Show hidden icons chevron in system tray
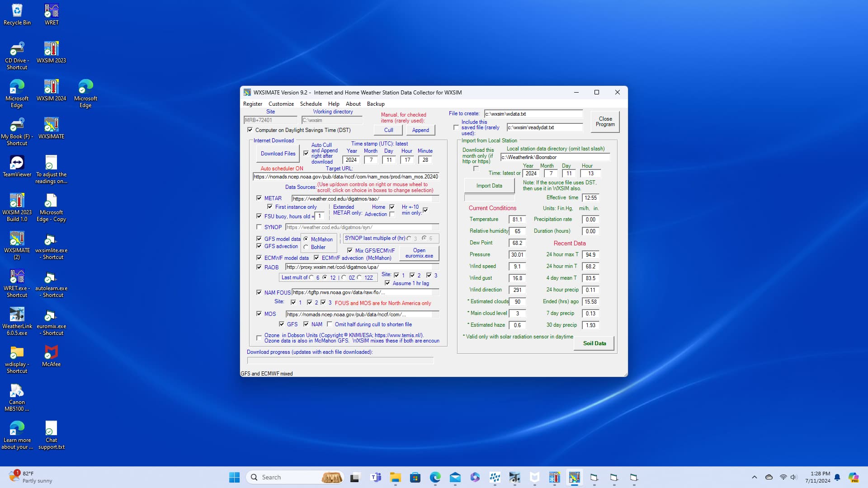The width and height of the screenshot is (868, 488). click(x=754, y=477)
